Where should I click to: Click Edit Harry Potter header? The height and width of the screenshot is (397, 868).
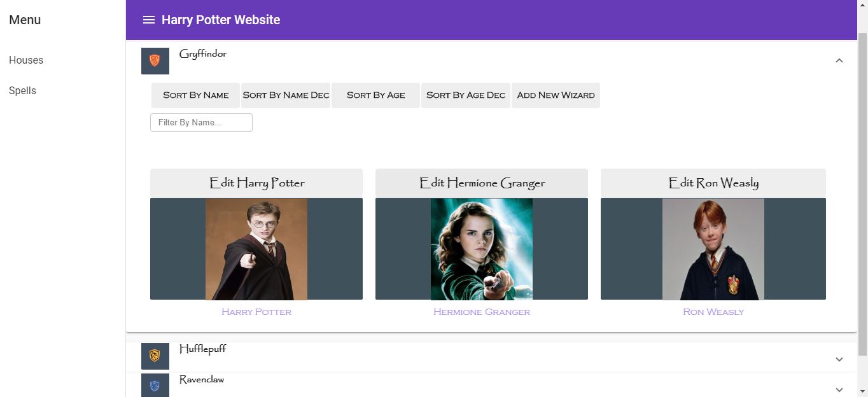tap(256, 183)
